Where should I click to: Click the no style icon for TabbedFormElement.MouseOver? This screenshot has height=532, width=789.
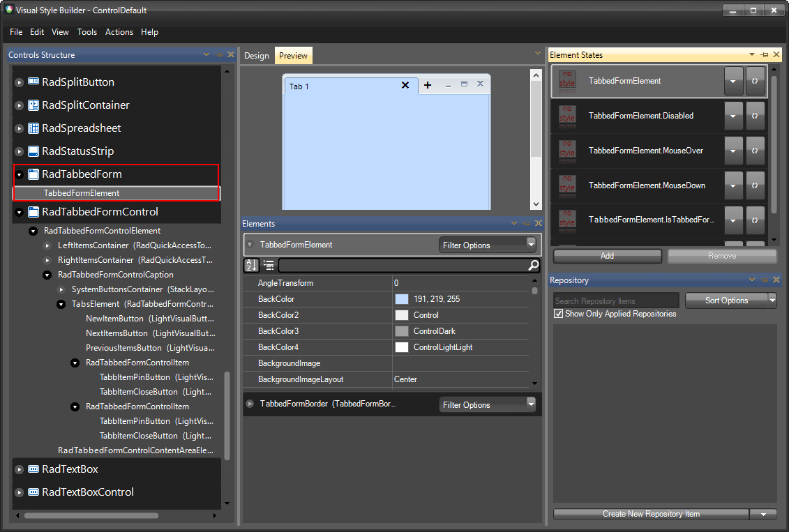click(x=567, y=151)
